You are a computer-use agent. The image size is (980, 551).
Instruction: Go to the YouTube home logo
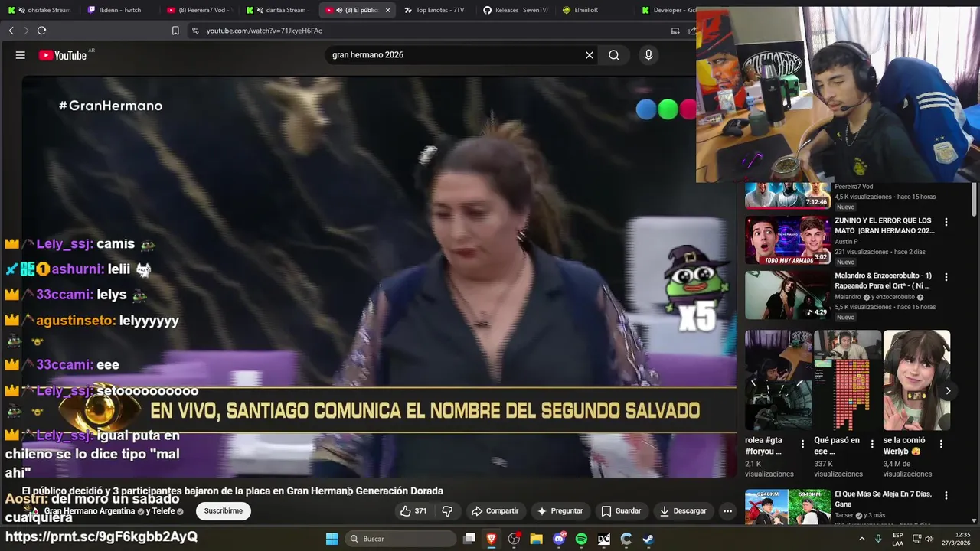click(64, 55)
